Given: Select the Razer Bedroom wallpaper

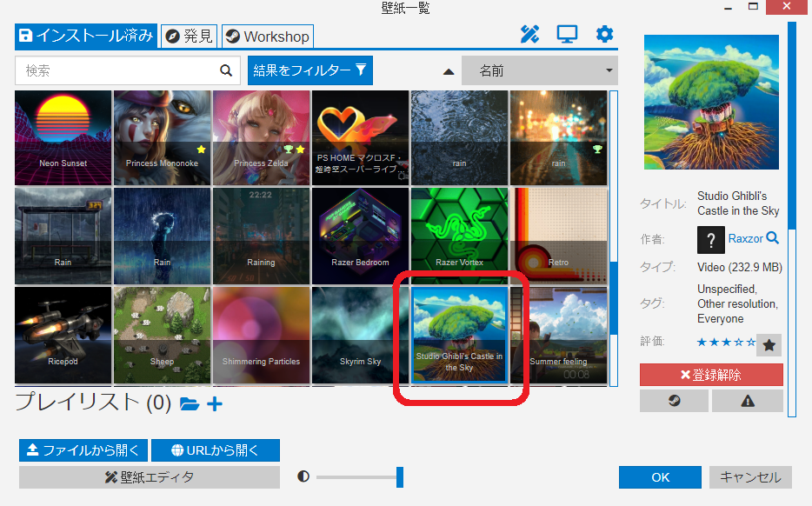Looking at the screenshot, I should click(x=361, y=236).
